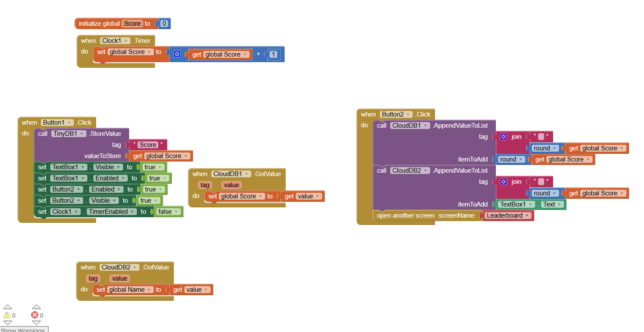Click the up arrow above the warning icon
This screenshot has width=644, height=332.
(x=7, y=307)
